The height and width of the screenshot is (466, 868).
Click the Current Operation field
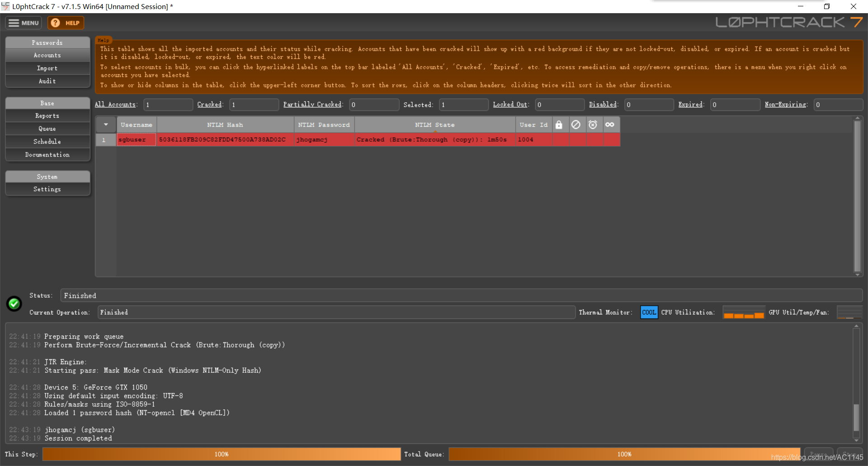click(x=336, y=312)
